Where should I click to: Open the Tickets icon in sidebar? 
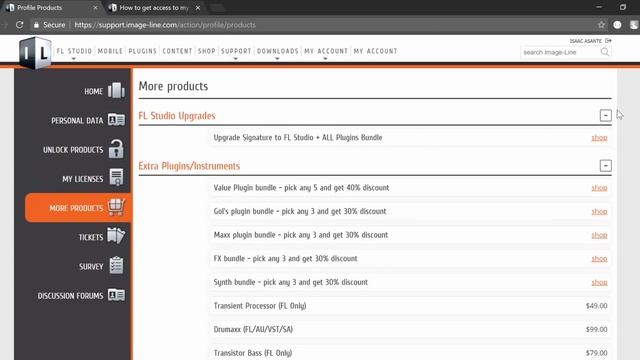point(116,236)
